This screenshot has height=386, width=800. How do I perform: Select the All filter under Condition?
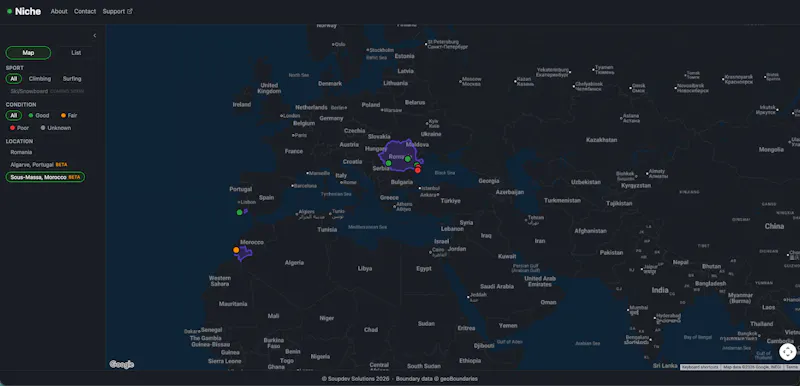pos(14,116)
